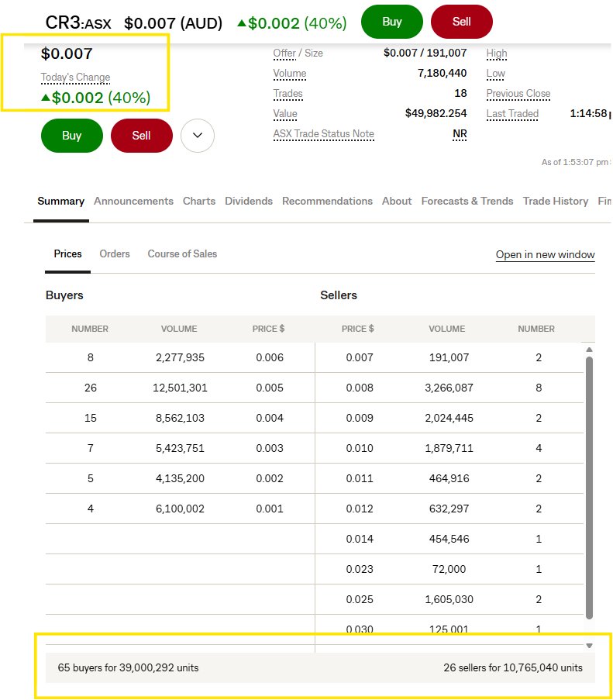This screenshot has width=613, height=700.
Task: Open the Summary tab
Action: [x=60, y=202]
